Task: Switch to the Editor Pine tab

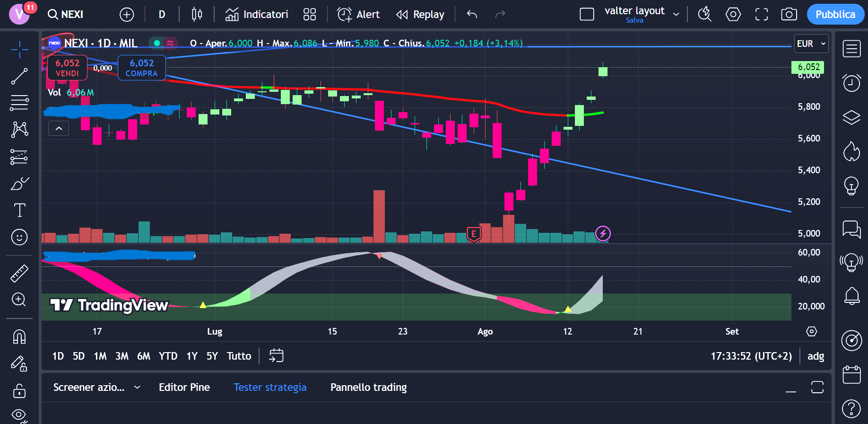Action: tap(184, 387)
